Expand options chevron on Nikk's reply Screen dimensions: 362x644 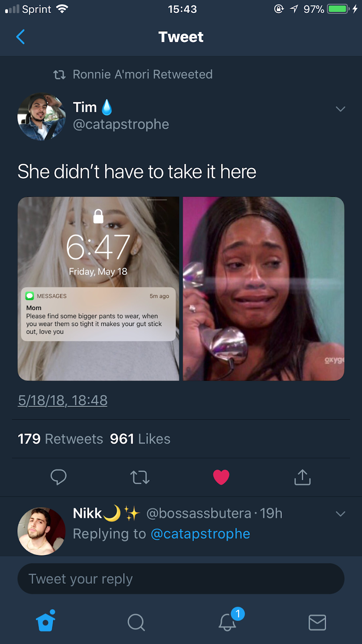(x=341, y=514)
